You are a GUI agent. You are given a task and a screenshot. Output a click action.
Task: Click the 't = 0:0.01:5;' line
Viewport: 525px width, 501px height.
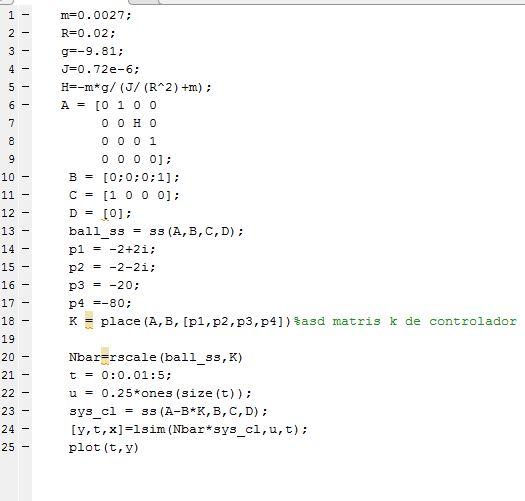(120, 375)
